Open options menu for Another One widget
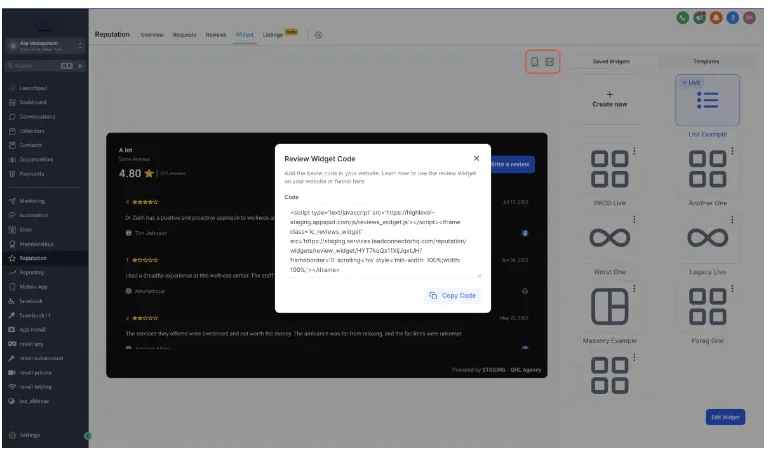The width and height of the screenshot is (769, 454). (732, 151)
